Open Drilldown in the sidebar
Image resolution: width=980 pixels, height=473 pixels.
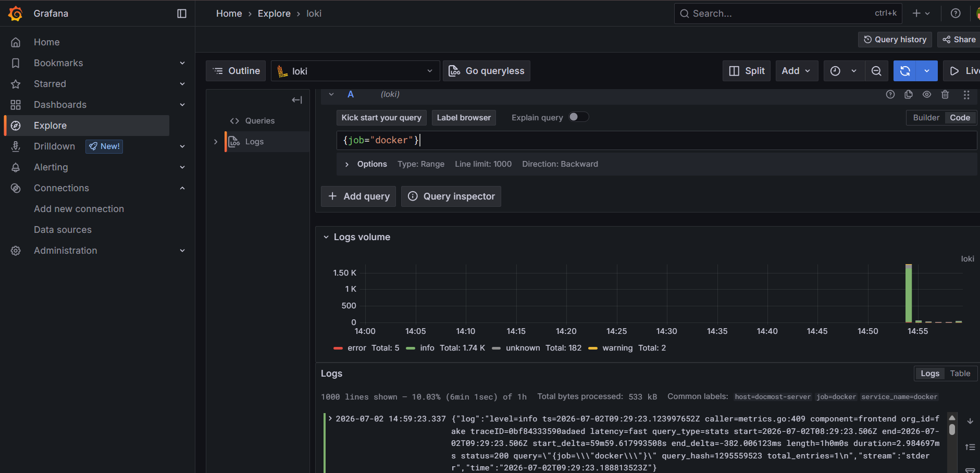pos(54,146)
